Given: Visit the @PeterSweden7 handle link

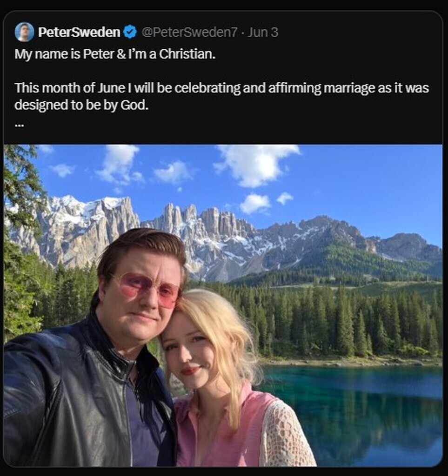Looking at the screenshot, I should pos(189,32).
